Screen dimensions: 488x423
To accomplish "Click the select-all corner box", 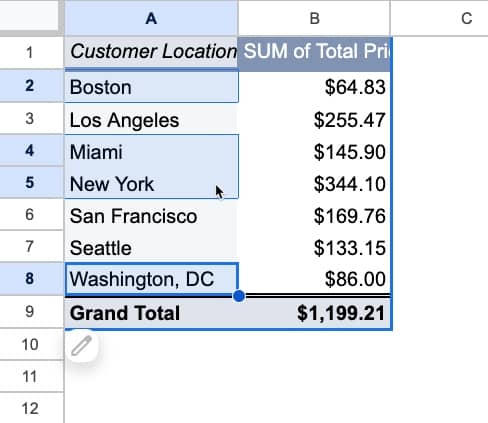I will pyautogui.click(x=31, y=17).
